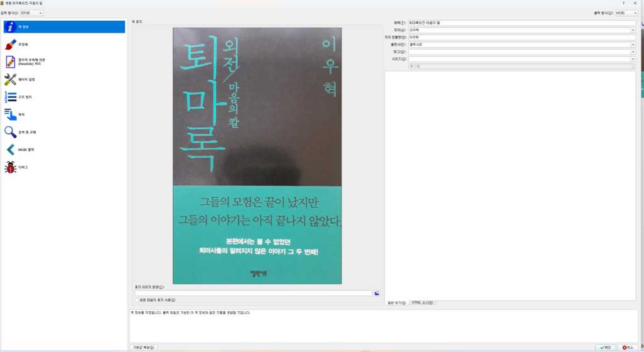Click the help question mark in title bar
The width and height of the screenshot is (644, 352).
click(623, 3)
